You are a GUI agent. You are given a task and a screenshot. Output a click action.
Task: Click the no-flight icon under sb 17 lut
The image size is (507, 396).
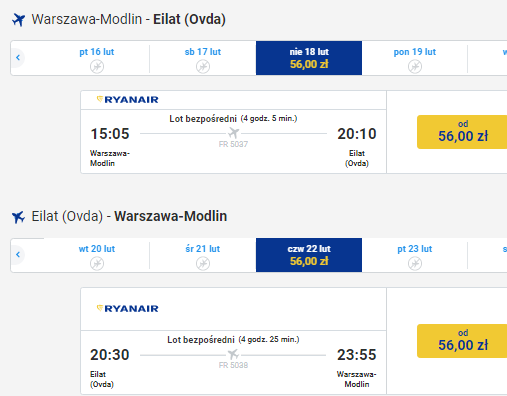pos(203,66)
